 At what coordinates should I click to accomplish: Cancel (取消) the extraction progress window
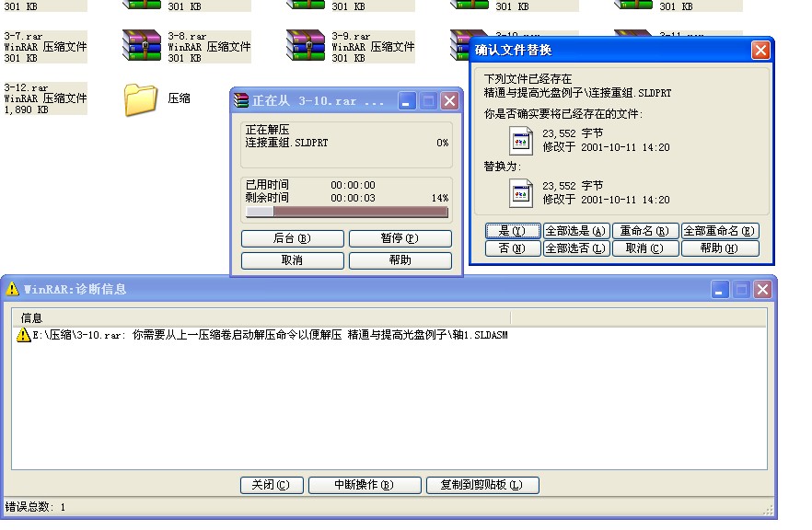292,260
